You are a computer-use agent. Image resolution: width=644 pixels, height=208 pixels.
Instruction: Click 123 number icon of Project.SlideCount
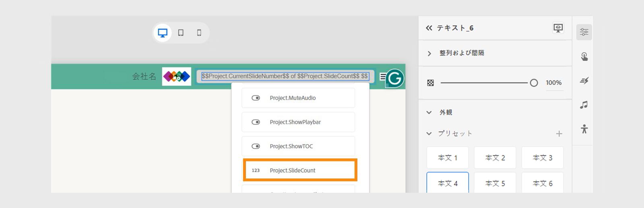[256, 170]
